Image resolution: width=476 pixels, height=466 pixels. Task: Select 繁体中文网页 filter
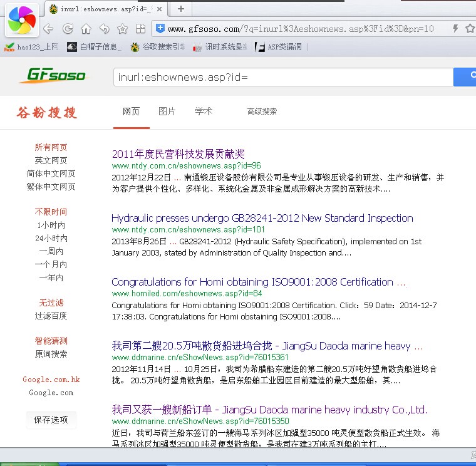click(51, 187)
